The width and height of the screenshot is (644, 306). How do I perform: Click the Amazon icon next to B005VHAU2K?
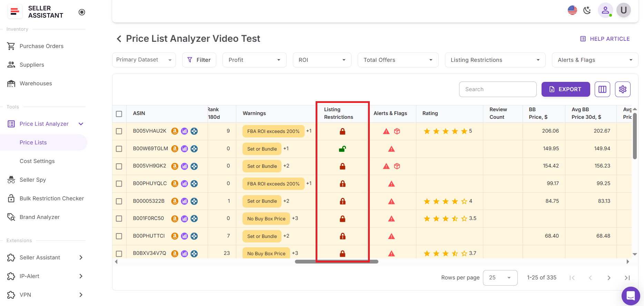[175, 131]
